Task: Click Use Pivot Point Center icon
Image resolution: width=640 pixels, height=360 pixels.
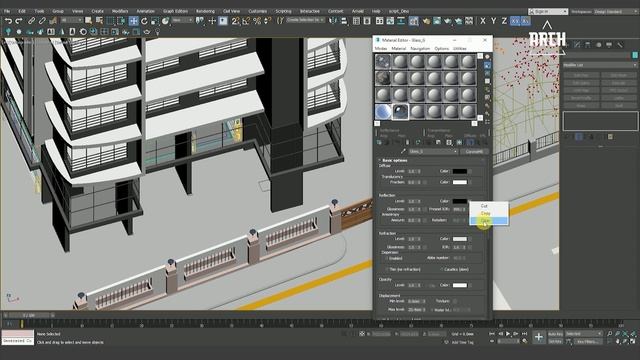Action: tap(200, 21)
